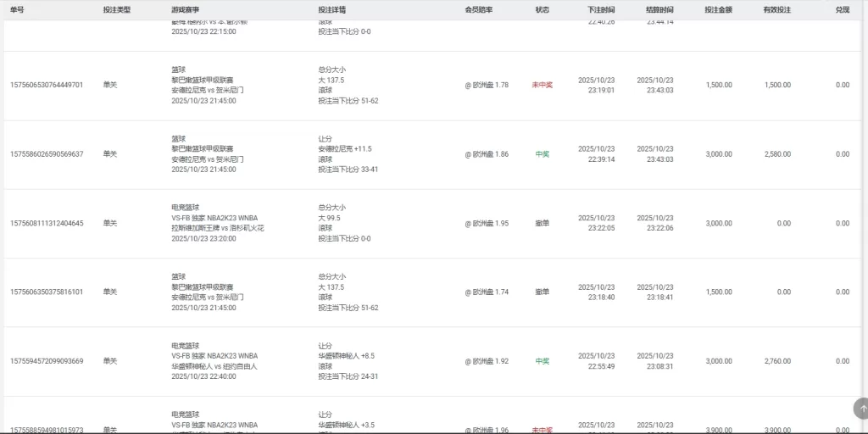The height and width of the screenshot is (434, 868).
Task: Click the scroll-to-top arrow button
Action: [861, 409]
